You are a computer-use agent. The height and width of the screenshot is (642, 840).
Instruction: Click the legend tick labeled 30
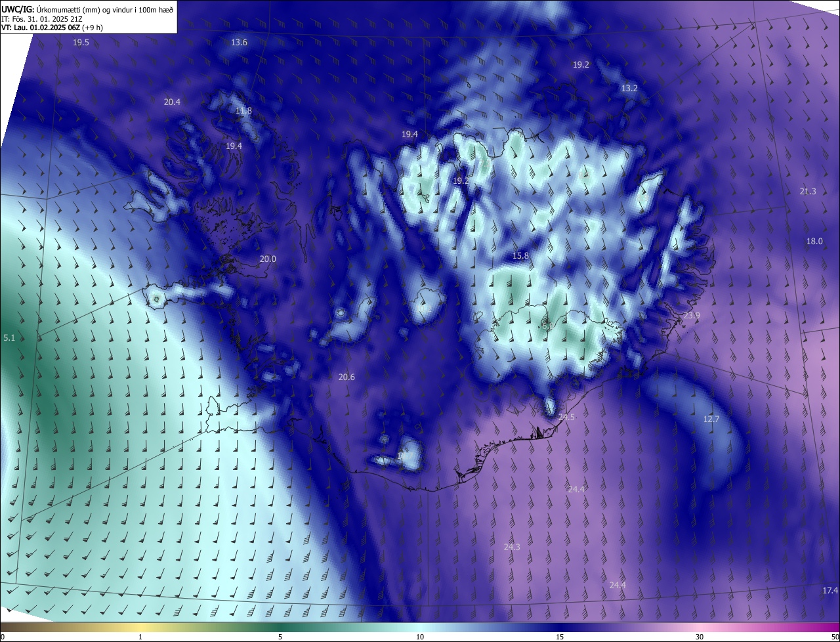(700, 637)
